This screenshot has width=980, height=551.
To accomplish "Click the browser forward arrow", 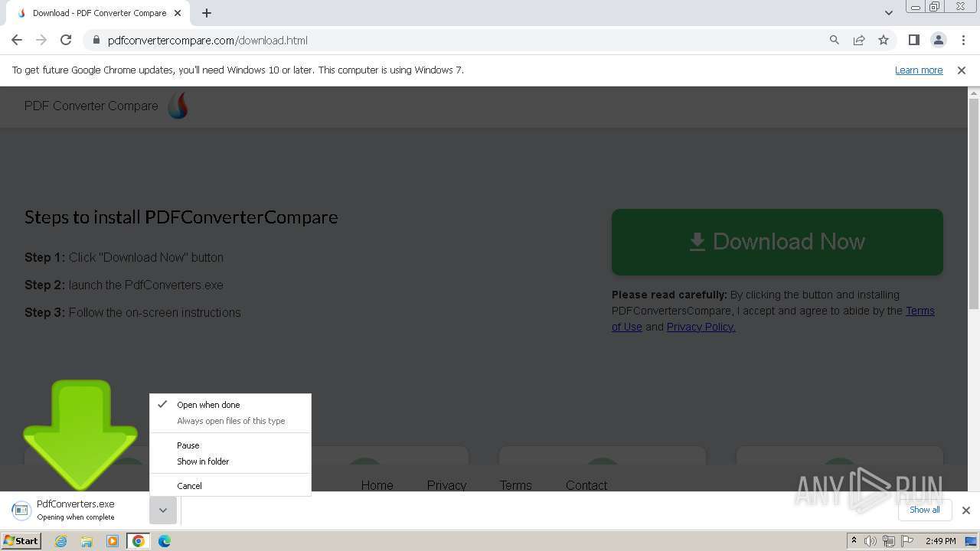I will click(41, 40).
